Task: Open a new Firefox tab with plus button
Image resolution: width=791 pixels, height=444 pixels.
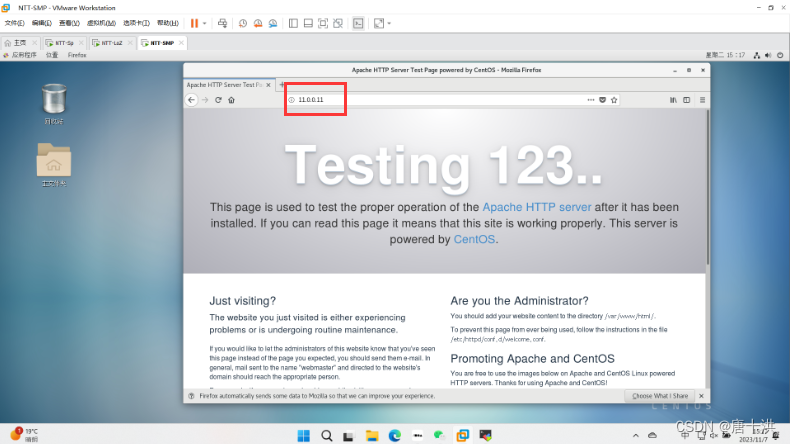Action: tap(281, 85)
